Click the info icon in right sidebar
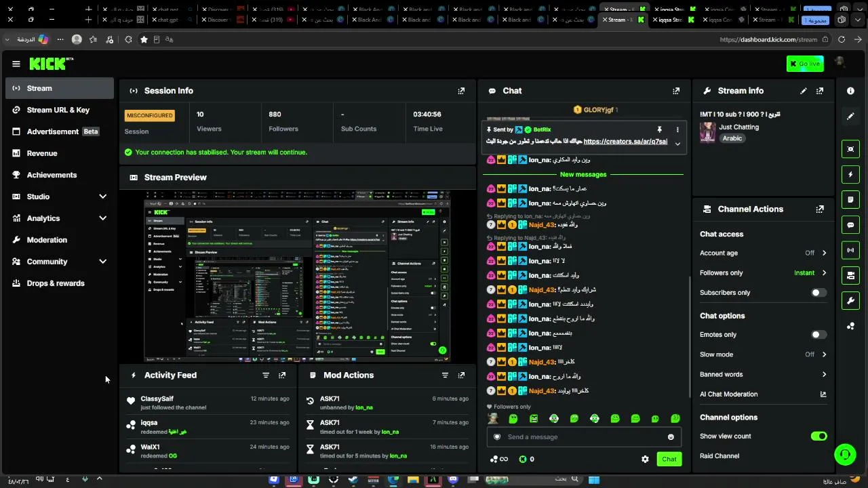Image resolution: width=868 pixels, height=488 pixels. [x=850, y=91]
